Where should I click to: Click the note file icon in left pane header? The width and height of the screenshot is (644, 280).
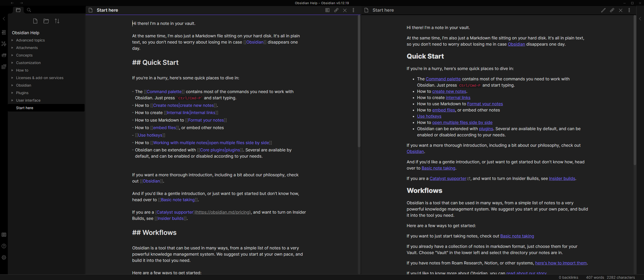(x=91, y=10)
